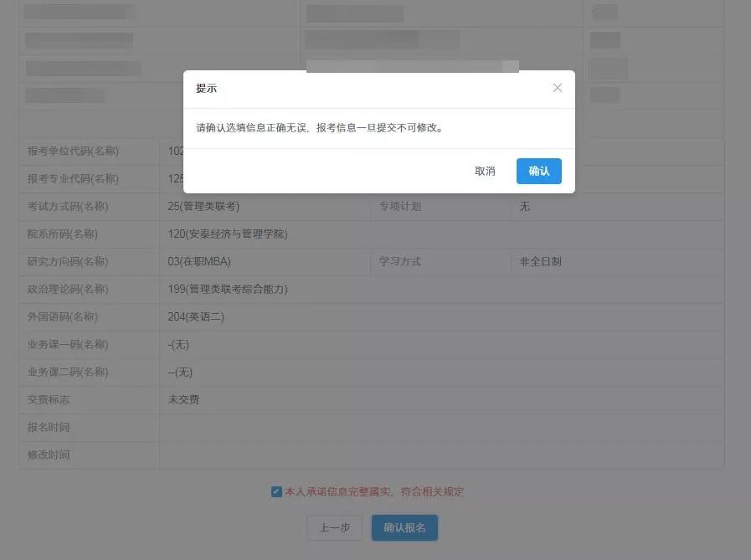Click the dialog message about 报考信息一旦提交不可修改
751x560 pixels.
319,128
